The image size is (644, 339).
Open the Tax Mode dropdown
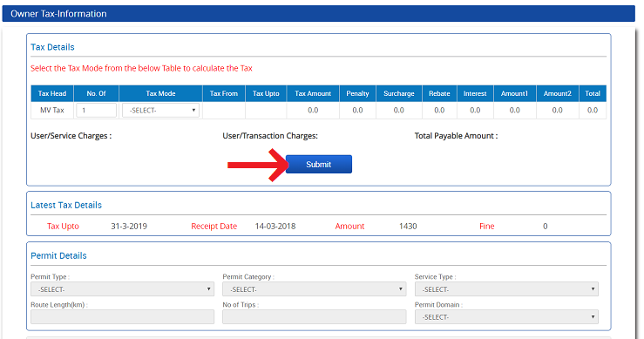pyautogui.click(x=160, y=110)
